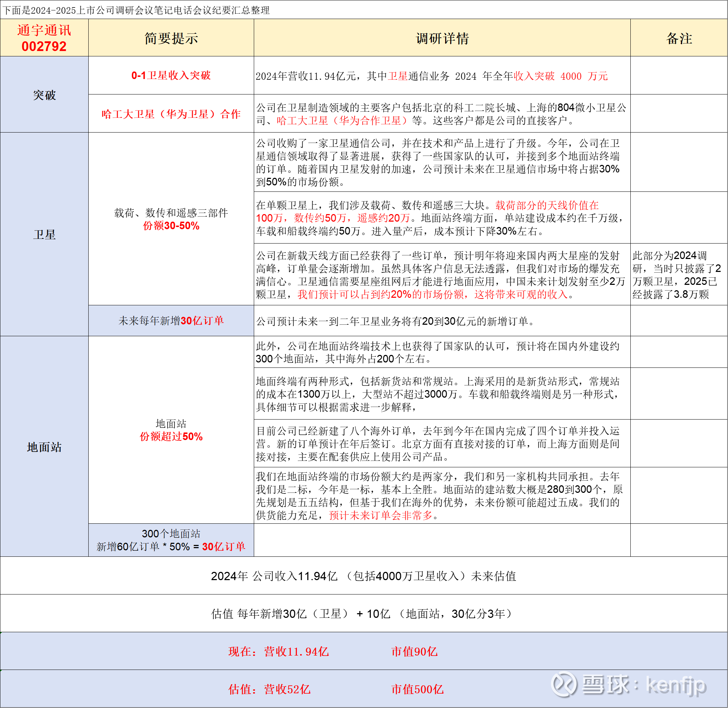Select the category cell "卫星"

tap(44, 234)
